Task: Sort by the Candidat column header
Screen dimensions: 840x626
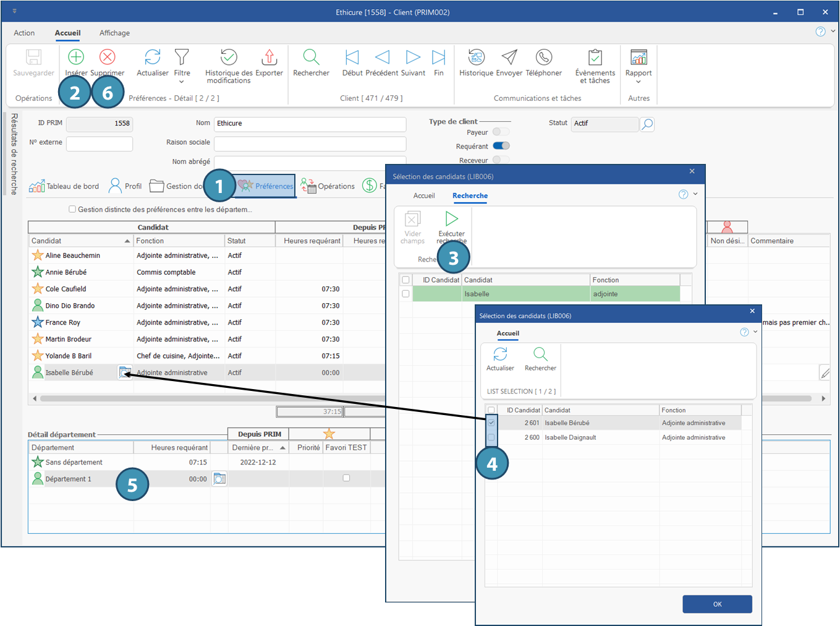Action: [x=80, y=241]
